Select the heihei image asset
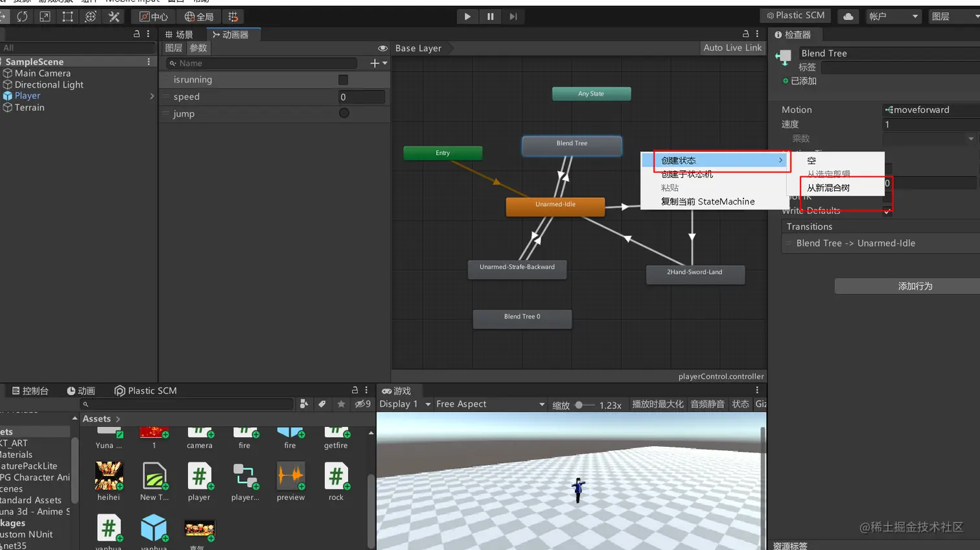Screen dimensions: 980x550 click(x=109, y=482)
